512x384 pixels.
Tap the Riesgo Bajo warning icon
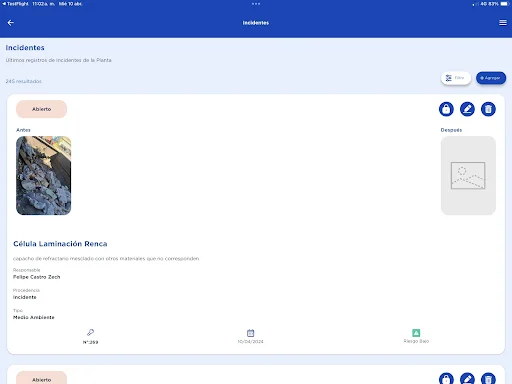(416, 333)
